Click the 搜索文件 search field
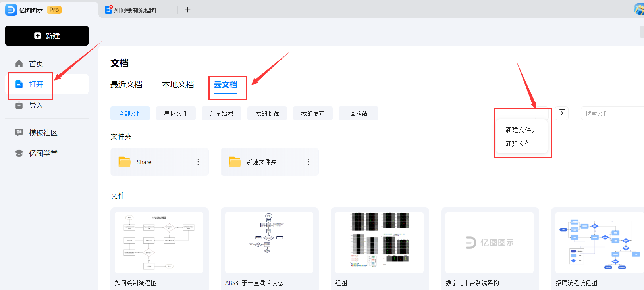The image size is (644, 290). tap(611, 113)
